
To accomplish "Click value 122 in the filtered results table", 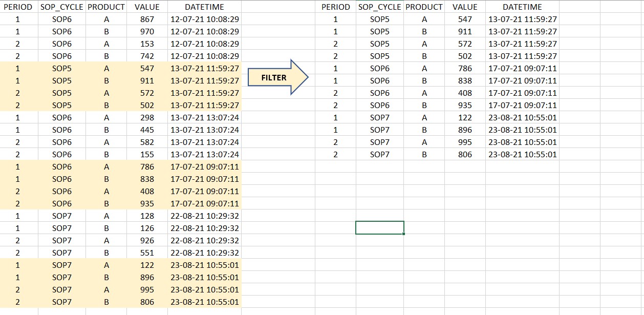I will pos(465,117).
